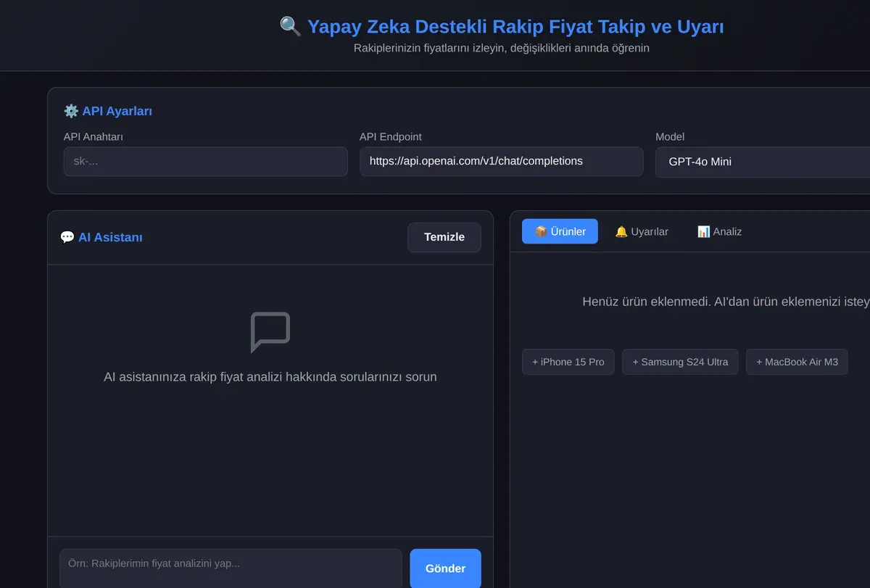The height and width of the screenshot is (588, 870).
Task: Click the AI Asistanı panel heading
Action: 110,237
